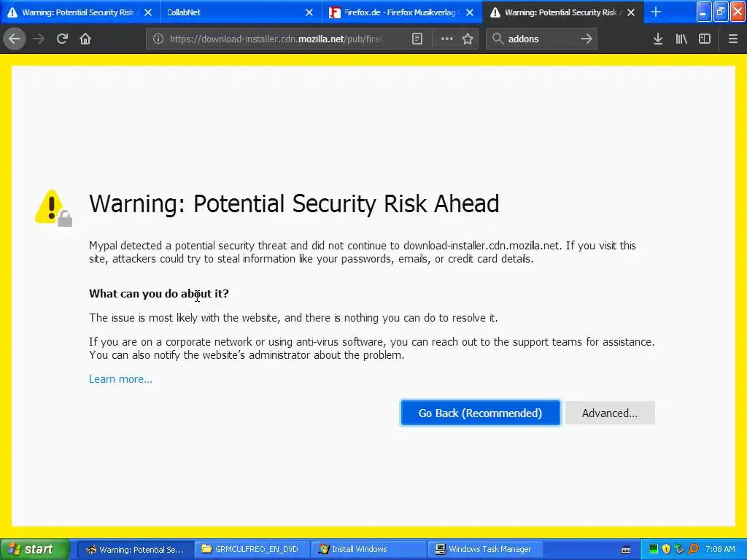Click the yellow security shield tray icon
747x560 pixels.
click(x=667, y=549)
